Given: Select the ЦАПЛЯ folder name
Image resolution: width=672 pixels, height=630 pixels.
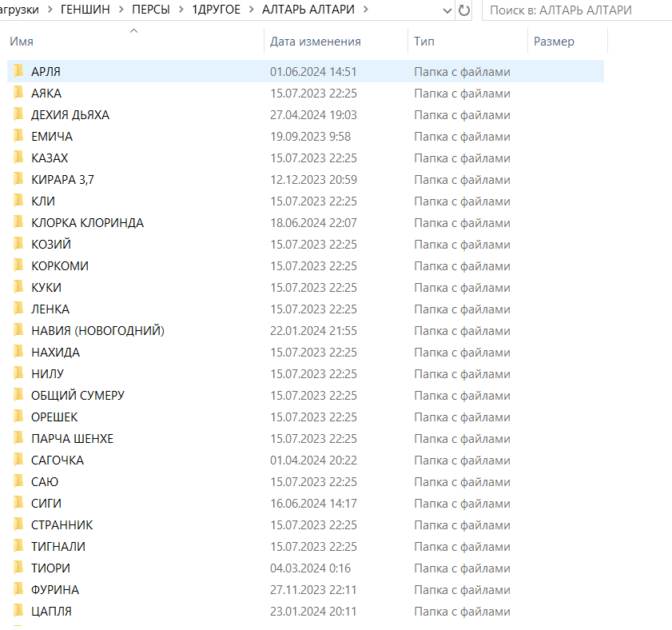Looking at the screenshot, I should [x=51, y=611].
